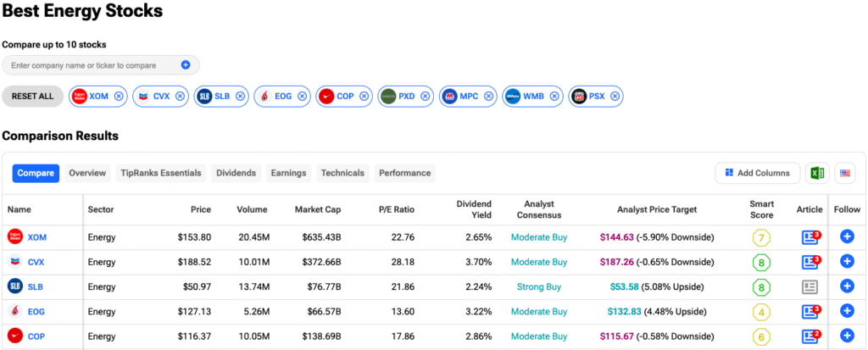Click the Smart Score 8 badge for SLB
Screen dimensions: 868x350
click(x=761, y=287)
